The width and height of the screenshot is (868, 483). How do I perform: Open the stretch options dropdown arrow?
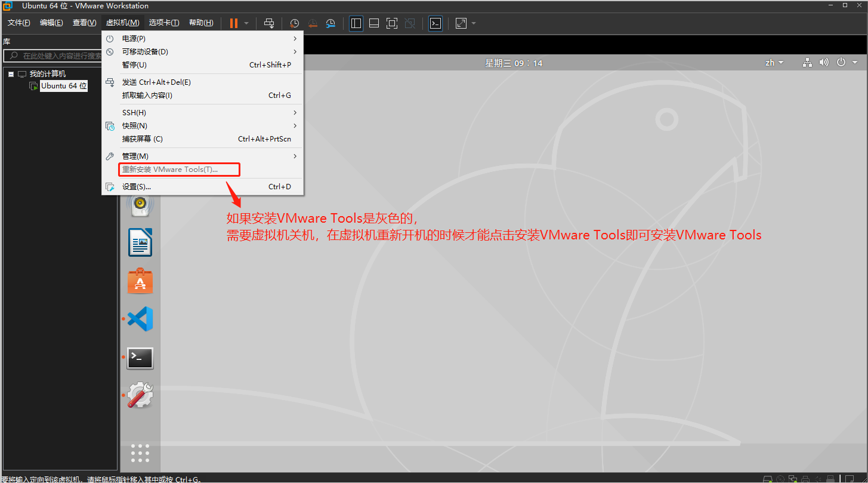tap(474, 23)
